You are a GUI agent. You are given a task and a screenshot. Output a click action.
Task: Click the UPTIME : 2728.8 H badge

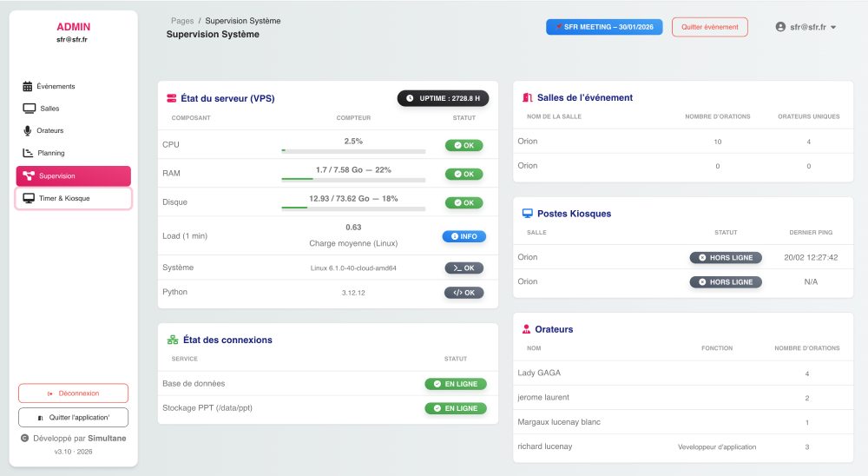(443, 99)
